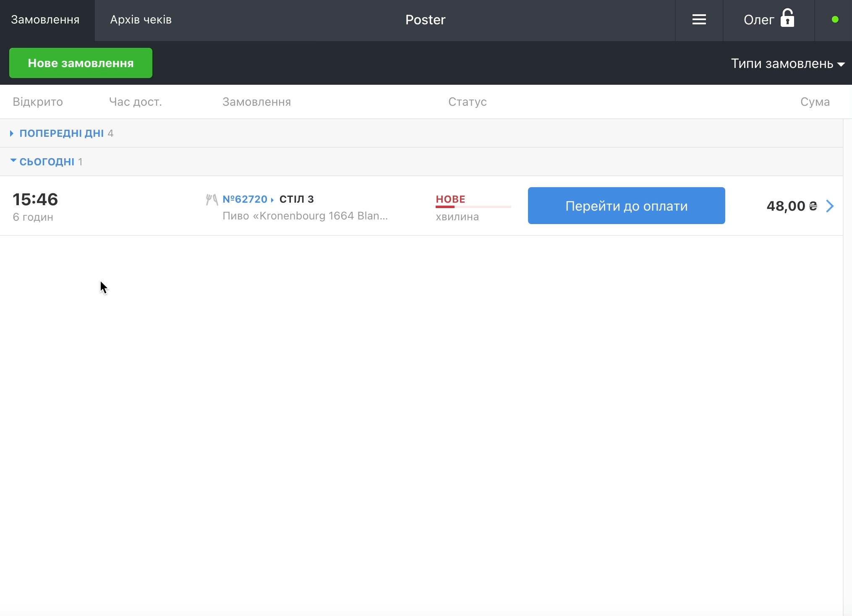Click the Статус column header
This screenshot has height=616, width=852.
pyautogui.click(x=467, y=102)
